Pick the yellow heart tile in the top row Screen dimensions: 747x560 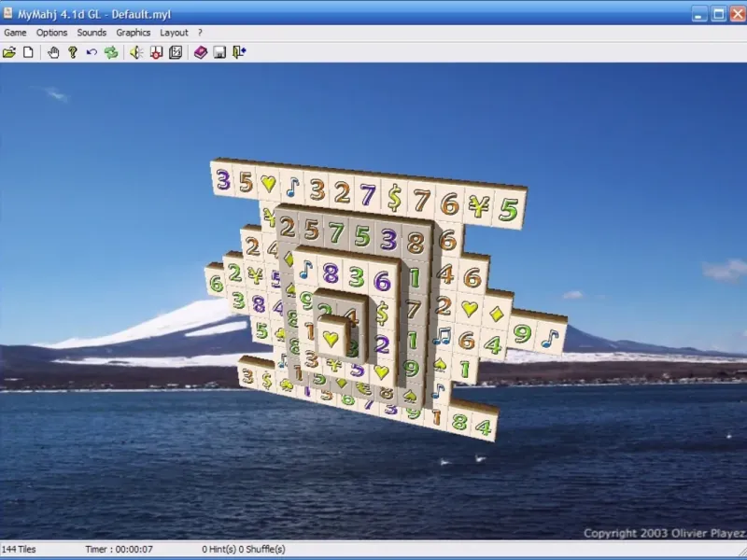(269, 185)
